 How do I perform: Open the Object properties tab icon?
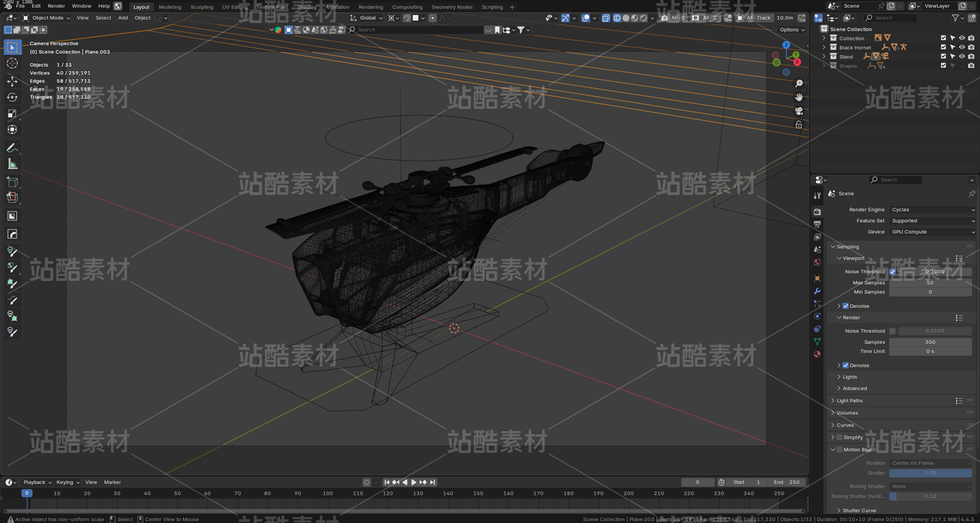pos(817,279)
